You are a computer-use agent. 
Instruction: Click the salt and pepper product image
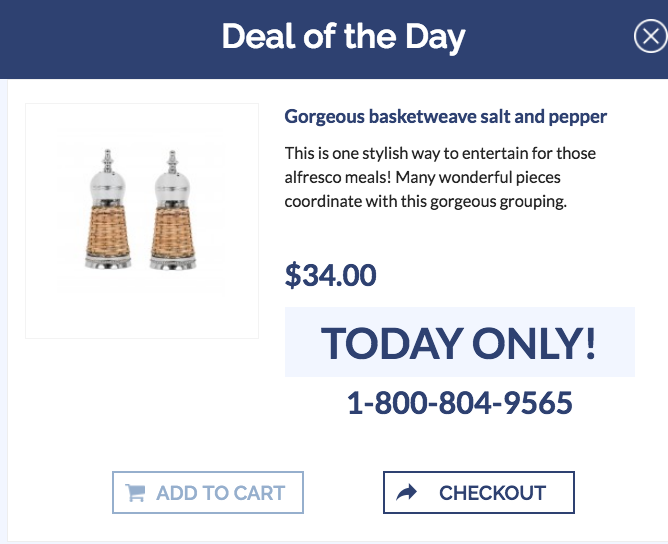click(x=142, y=220)
